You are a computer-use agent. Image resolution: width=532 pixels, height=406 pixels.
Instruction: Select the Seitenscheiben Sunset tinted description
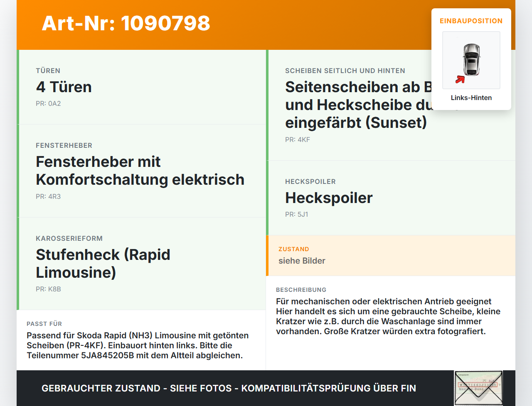pos(358,105)
